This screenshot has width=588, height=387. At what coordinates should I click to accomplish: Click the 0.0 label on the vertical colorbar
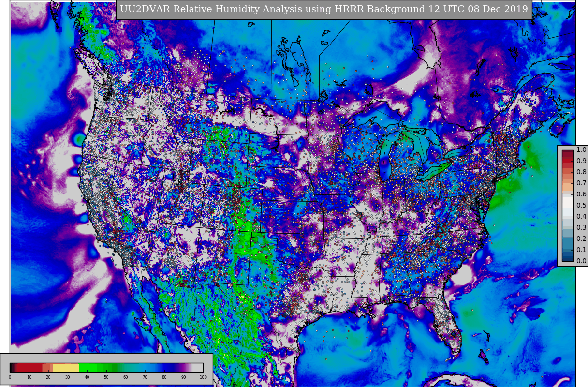point(581,261)
